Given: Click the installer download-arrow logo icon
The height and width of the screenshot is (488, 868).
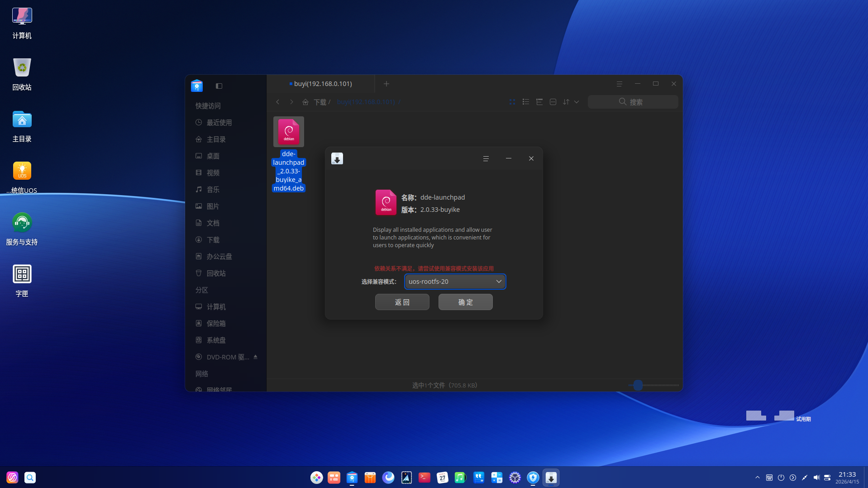Looking at the screenshot, I should coord(337,158).
